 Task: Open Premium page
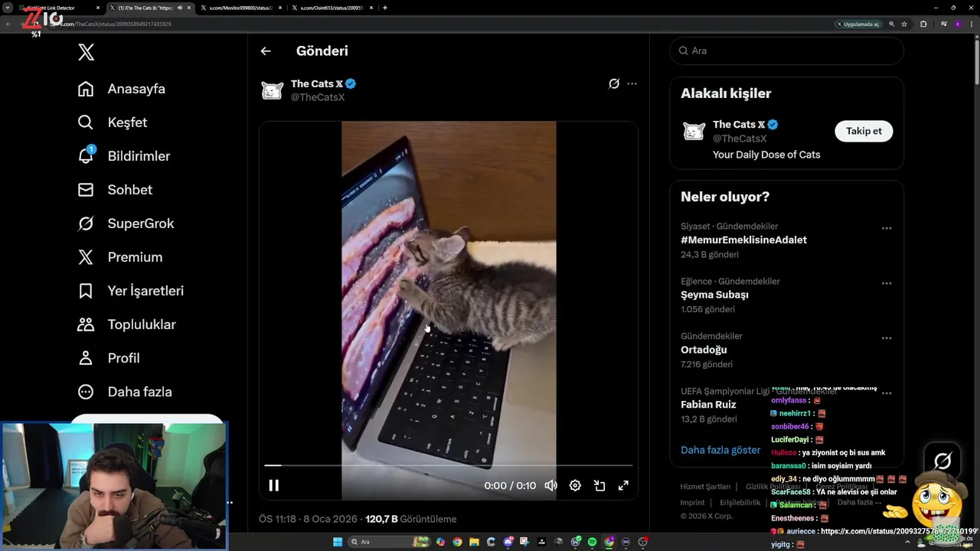(120, 257)
